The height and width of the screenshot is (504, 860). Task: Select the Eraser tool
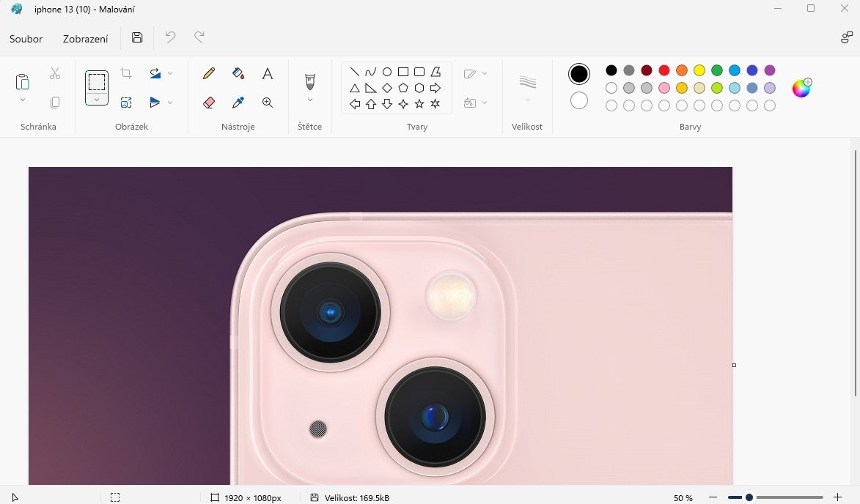pyautogui.click(x=209, y=103)
